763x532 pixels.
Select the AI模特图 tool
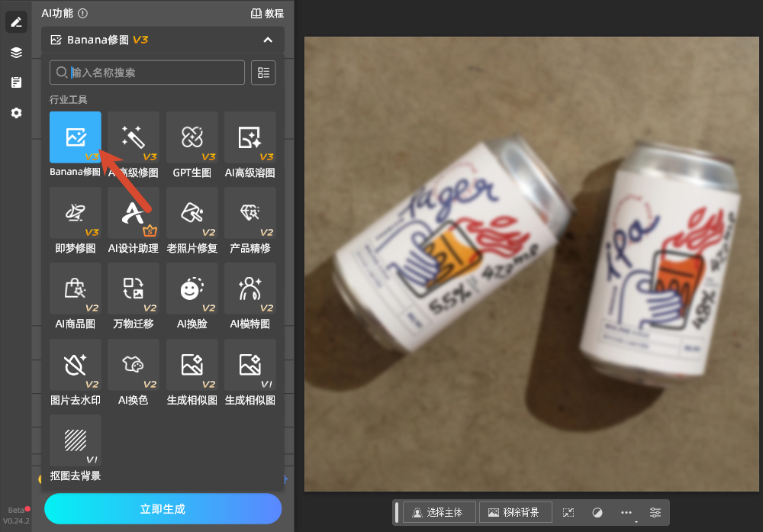tap(250, 289)
